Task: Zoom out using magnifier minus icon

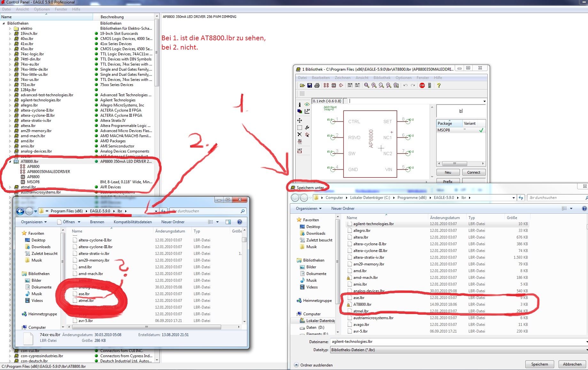Action: click(381, 85)
